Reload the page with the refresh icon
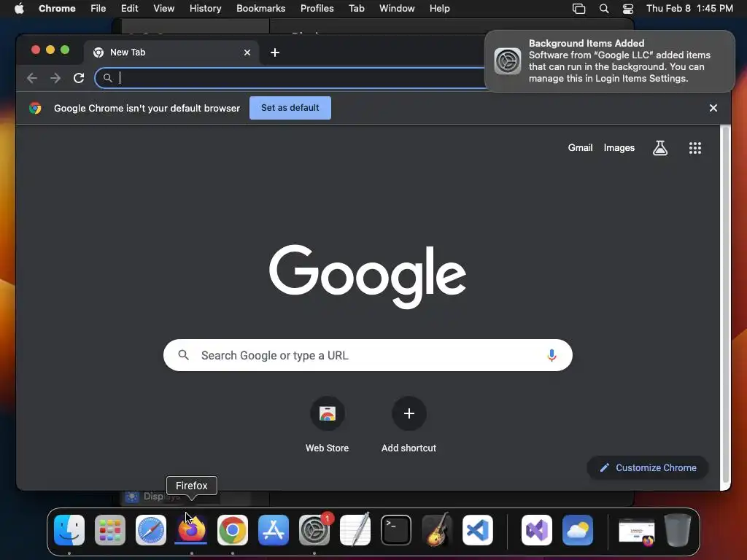 pyautogui.click(x=79, y=78)
